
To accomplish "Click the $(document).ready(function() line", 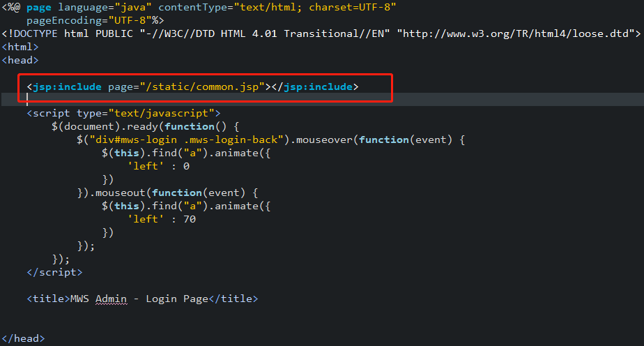I will (146, 126).
